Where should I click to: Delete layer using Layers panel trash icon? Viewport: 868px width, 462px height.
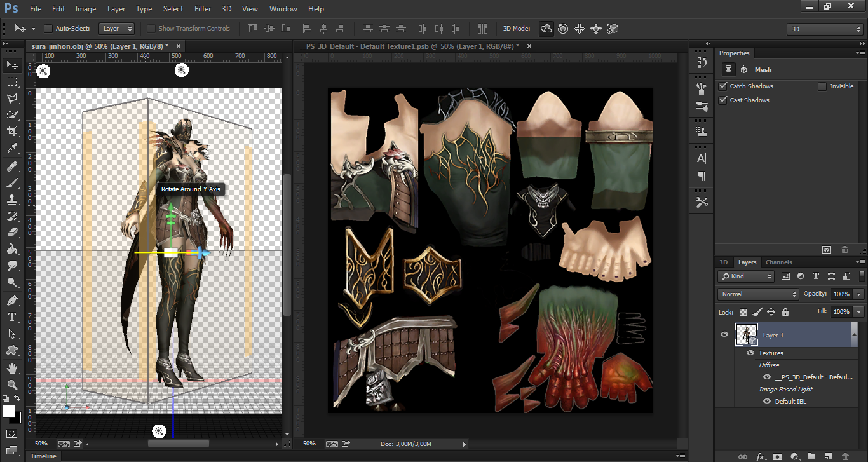tap(845, 457)
